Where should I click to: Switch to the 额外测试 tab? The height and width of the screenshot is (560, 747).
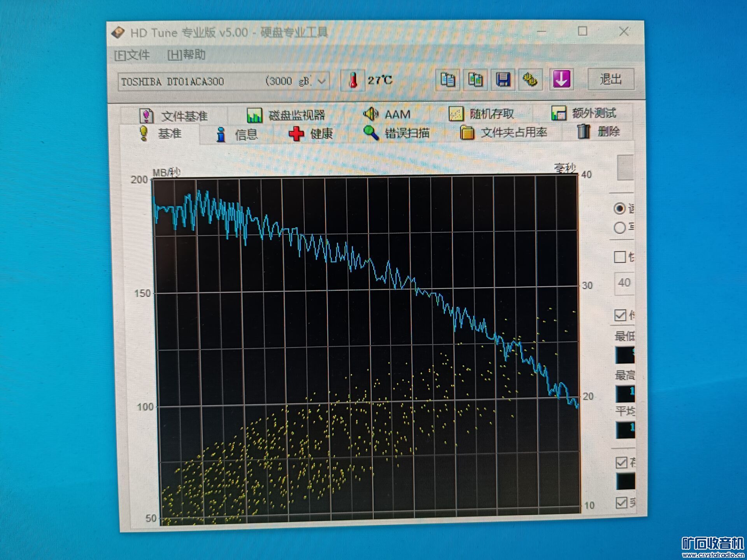tap(584, 113)
